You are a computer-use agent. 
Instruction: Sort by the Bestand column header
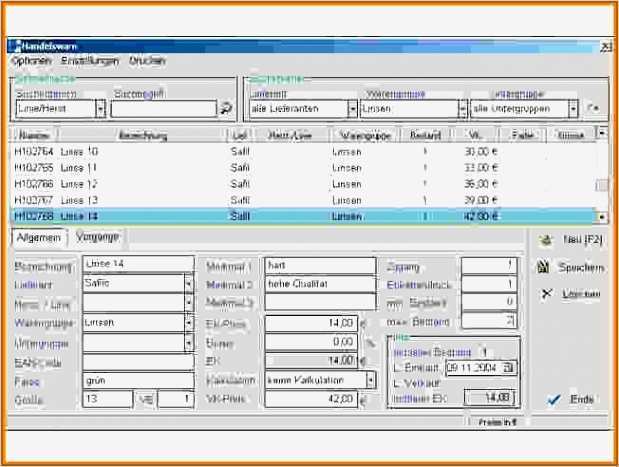(425, 135)
